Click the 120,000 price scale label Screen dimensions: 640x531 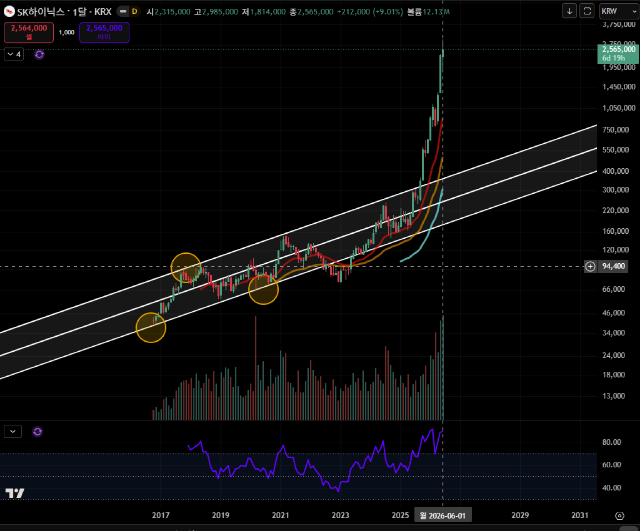616,250
